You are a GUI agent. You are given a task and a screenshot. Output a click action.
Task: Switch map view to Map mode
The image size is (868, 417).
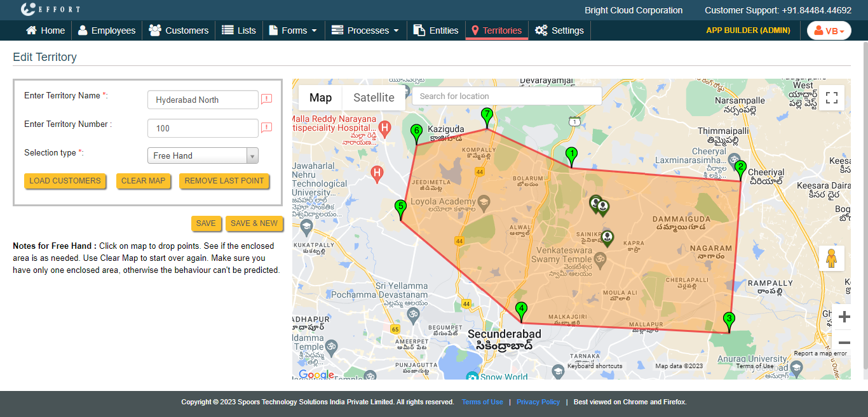point(320,98)
